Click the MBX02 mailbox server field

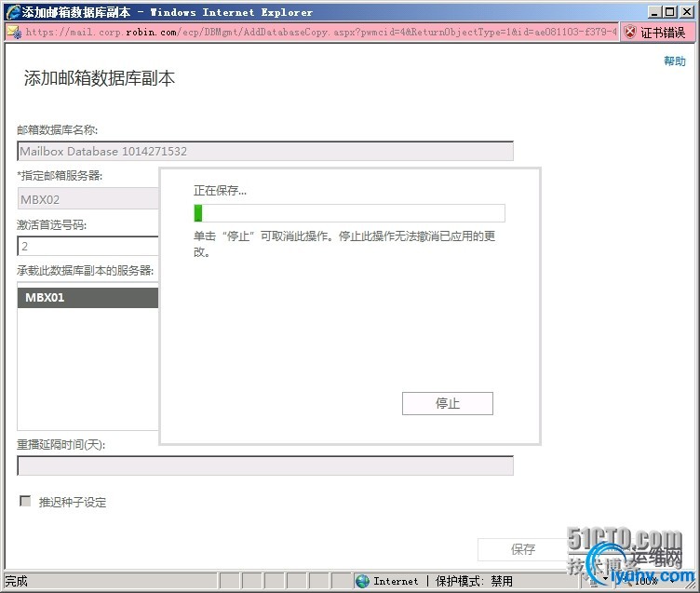(x=87, y=198)
